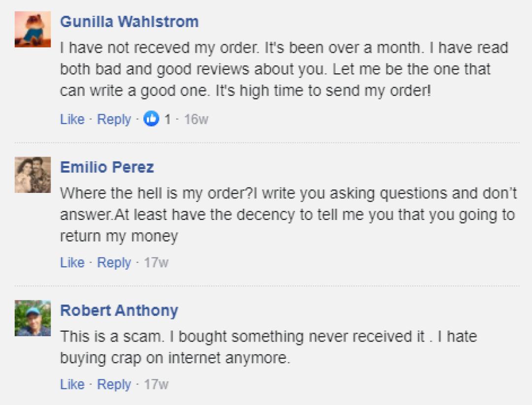This screenshot has width=532, height=405.
Task: Like Emilio Perez's comment
Action: point(72,263)
